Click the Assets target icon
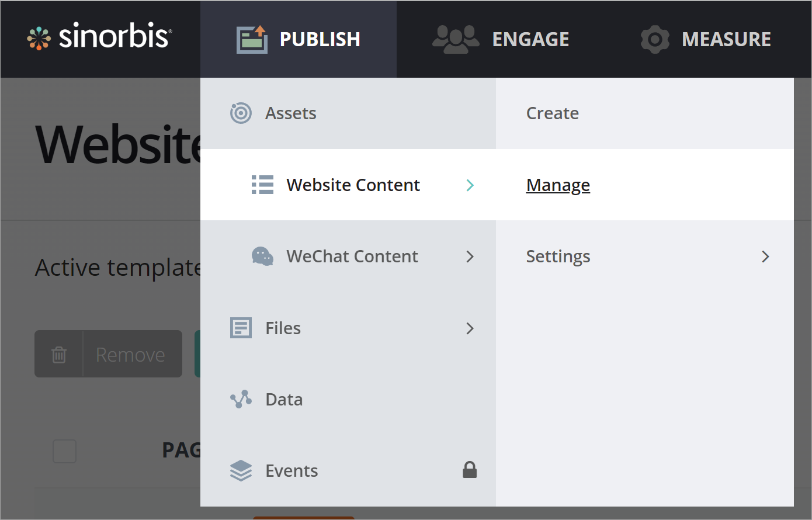Image resolution: width=812 pixels, height=520 pixels. point(241,113)
